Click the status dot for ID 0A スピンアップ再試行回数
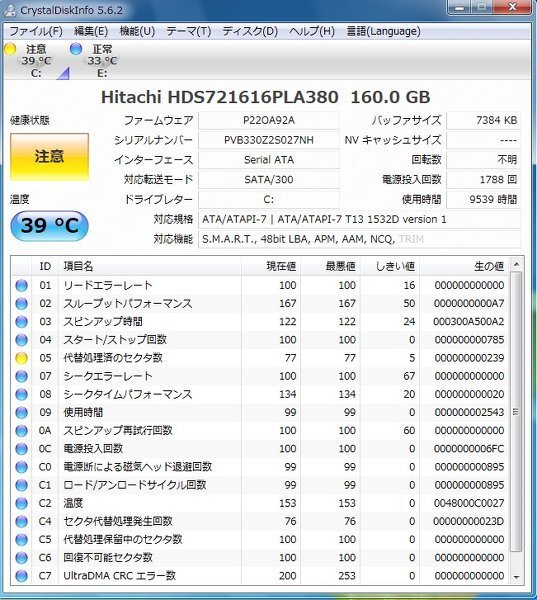537x600 pixels. click(21, 431)
